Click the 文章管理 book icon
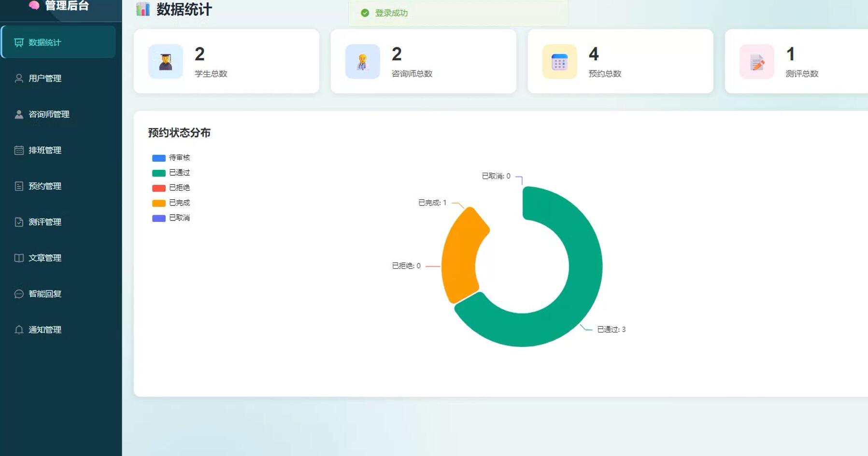Viewport: 868px width, 456px height. (19, 258)
